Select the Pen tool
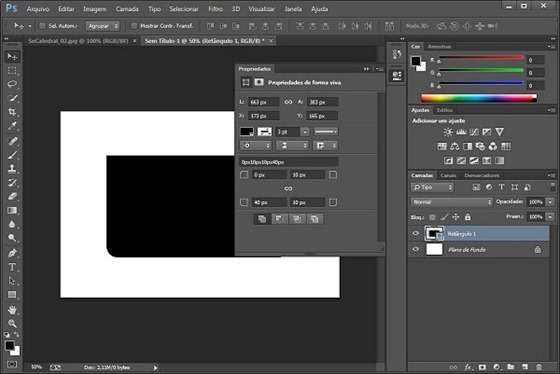The height and width of the screenshot is (374, 560). click(12, 253)
